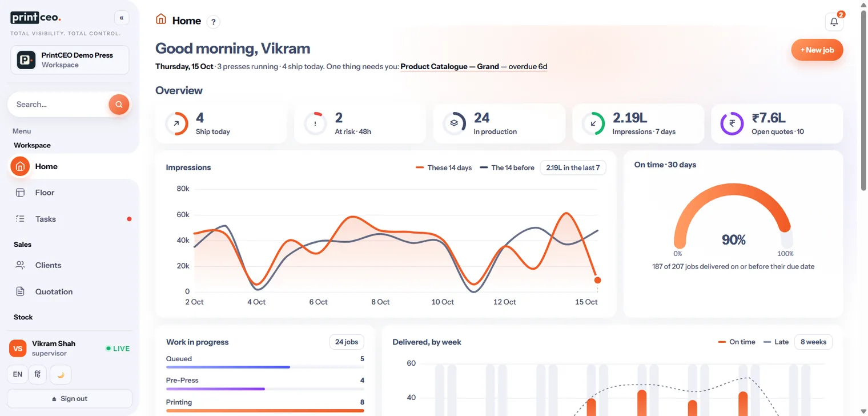The image size is (868, 416).
Task: Click the 15 Oct data point marker
Action: tap(597, 280)
